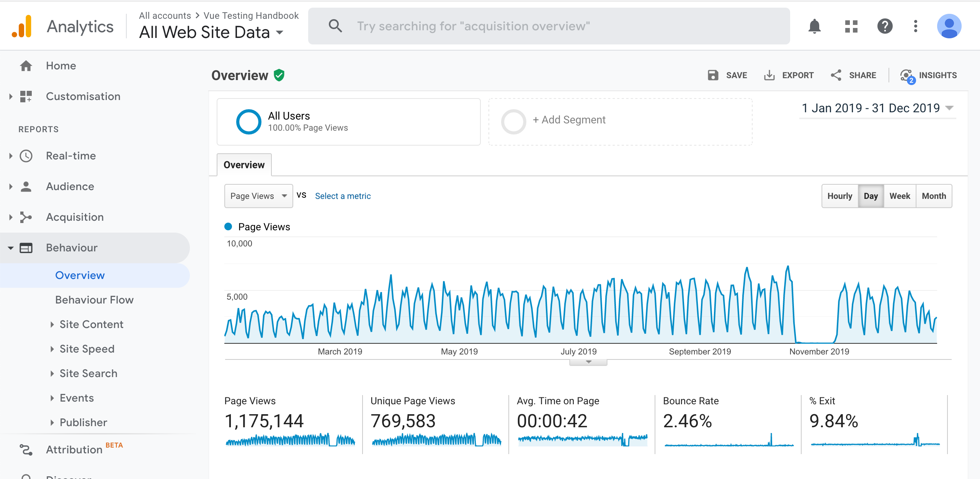Viewport: 980px width, 479px height.
Task: Click the help question mark icon
Action: click(x=885, y=26)
